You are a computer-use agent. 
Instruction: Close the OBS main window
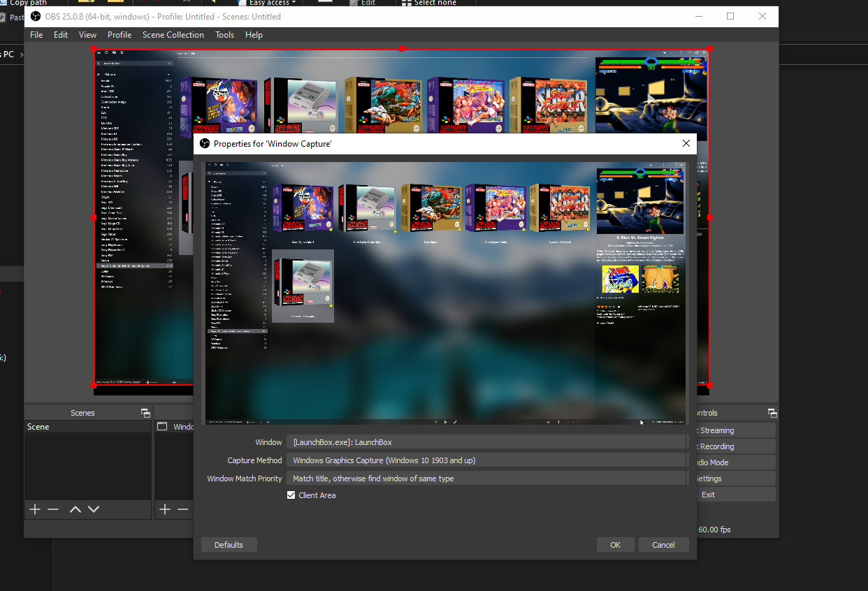762,16
